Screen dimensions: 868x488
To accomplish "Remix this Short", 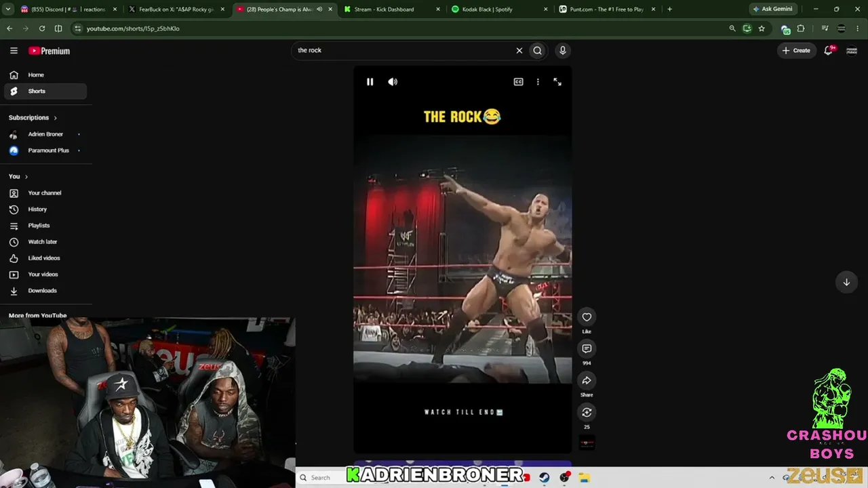I will (587, 412).
